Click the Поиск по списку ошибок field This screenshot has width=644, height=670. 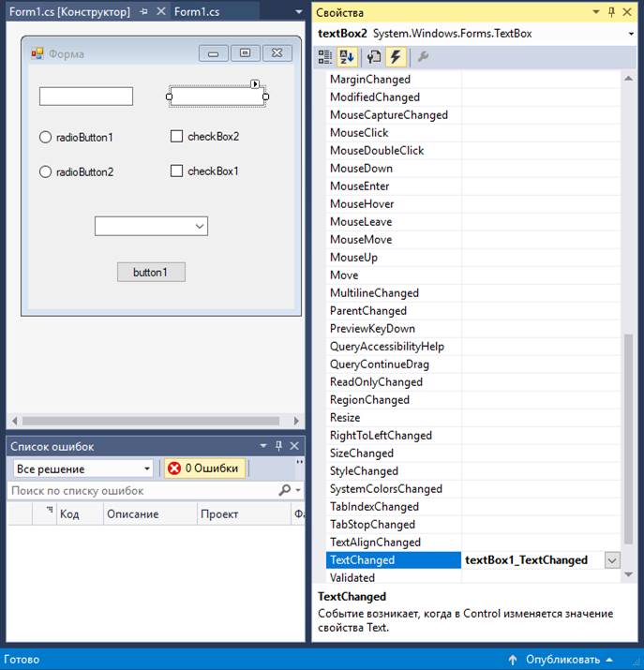(x=141, y=490)
